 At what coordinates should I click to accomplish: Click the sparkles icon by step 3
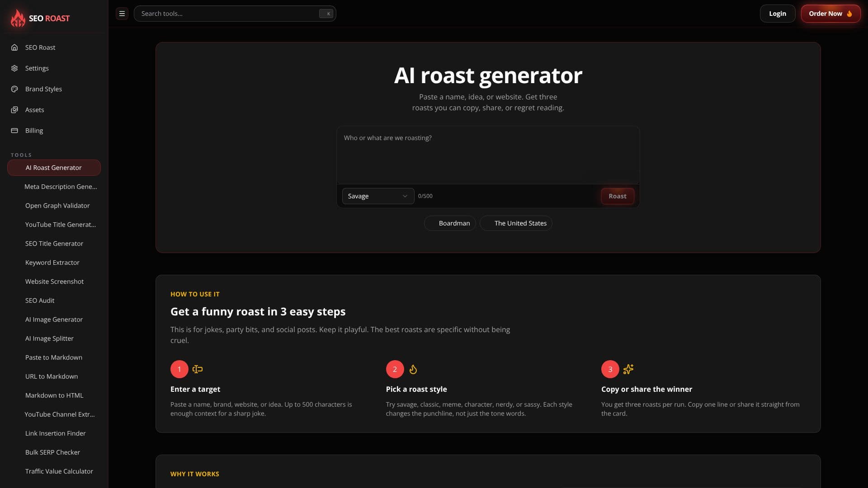(x=628, y=369)
